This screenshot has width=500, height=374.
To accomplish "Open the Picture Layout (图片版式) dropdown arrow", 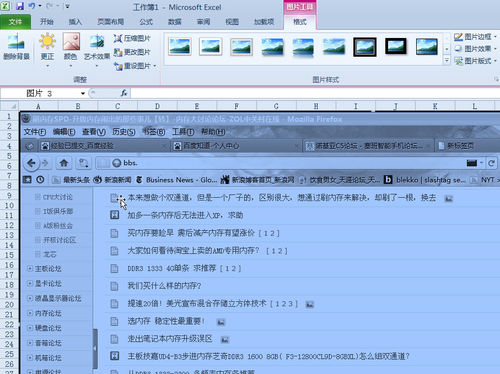I will (495, 61).
